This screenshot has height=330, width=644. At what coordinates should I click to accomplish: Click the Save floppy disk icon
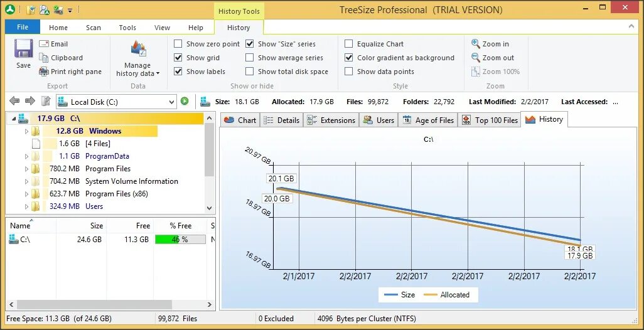tap(23, 49)
